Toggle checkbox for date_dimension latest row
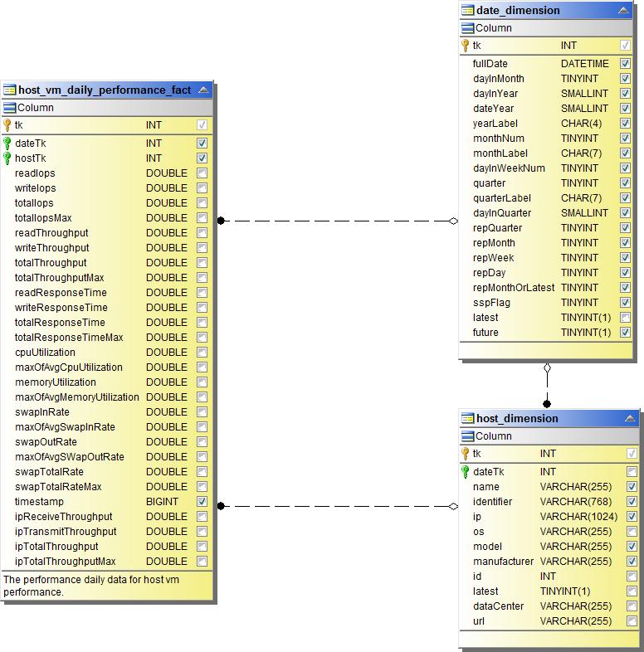The image size is (644, 652). 625,317
